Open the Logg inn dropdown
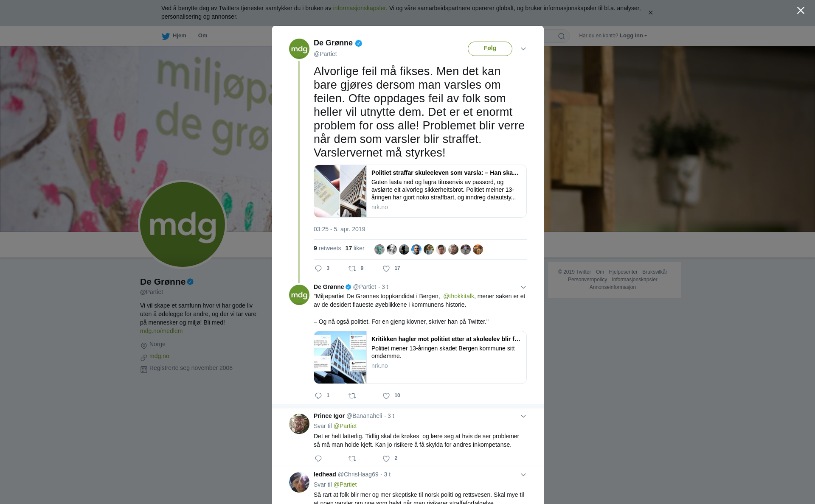Image resolution: width=815 pixels, height=504 pixels. tap(633, 36)
